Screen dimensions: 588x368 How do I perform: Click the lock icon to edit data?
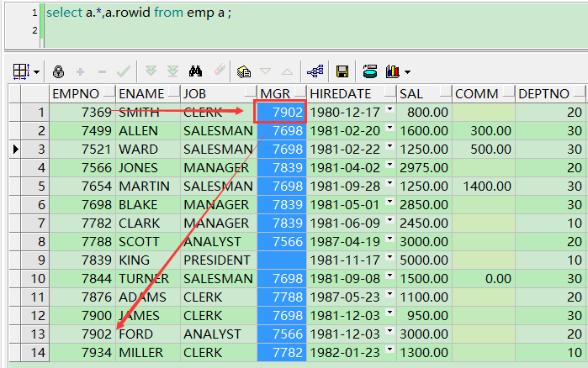pyautogui.click(x=58, y=71)
